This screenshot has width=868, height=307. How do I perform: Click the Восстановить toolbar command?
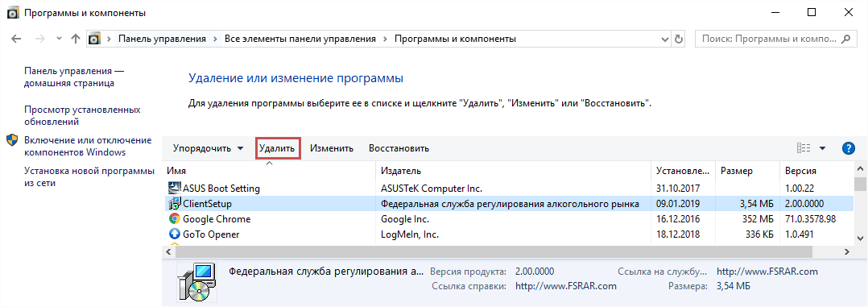pyautogui.click(x=399, y=148)
